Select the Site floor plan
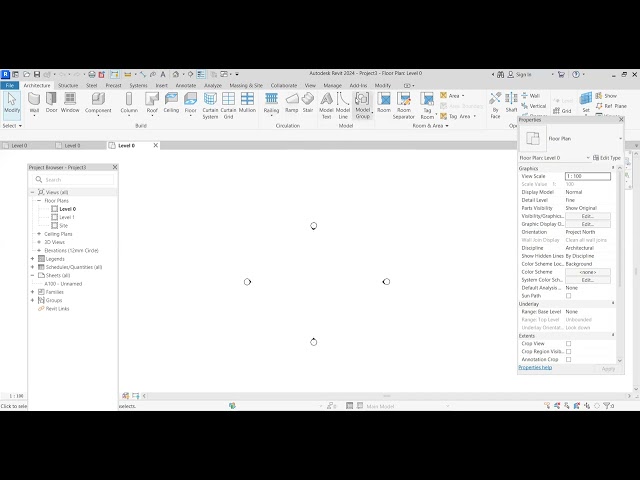The image size is (640, 480). point(63,226)
